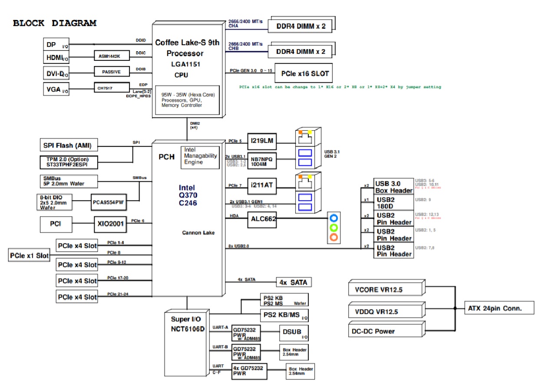The image size is (538, 392).
Task: Select the RJ45 Ethernet jack beside i211AT
Action: click(x=306, y=181)
